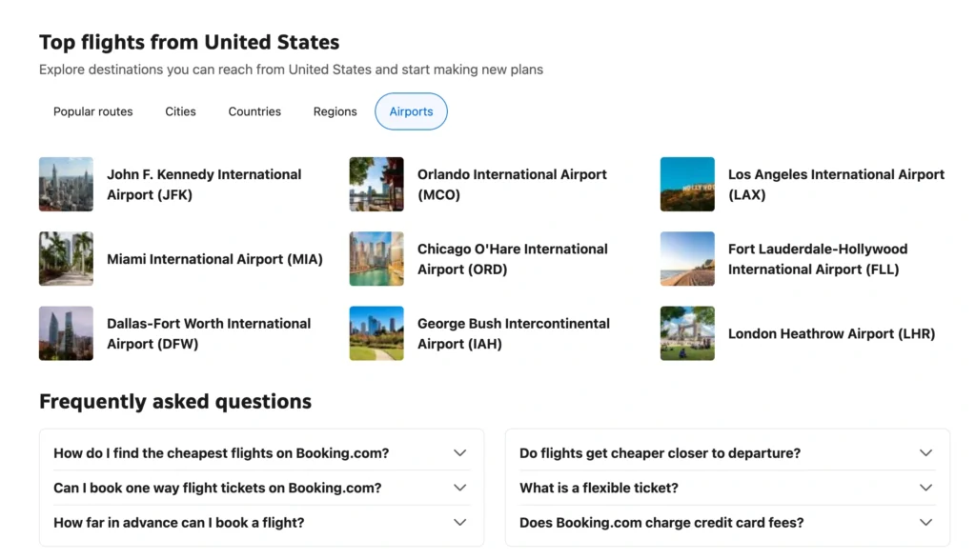Open Dallas-Fort Worth International Airport (DFW) link
The image size is (976, 560).
209,333
